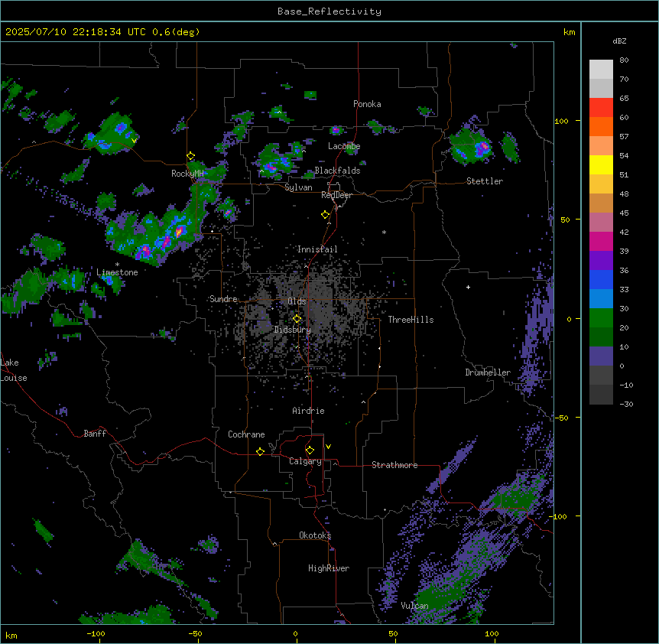
Task: Click the Base_Reflectivity title
Action: (329, 11)
